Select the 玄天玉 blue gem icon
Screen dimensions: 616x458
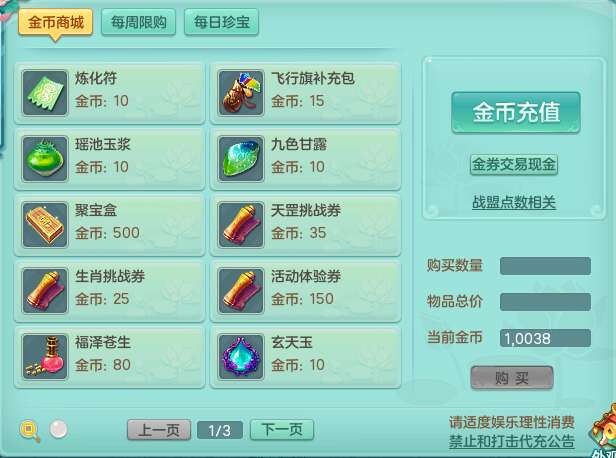[x=241, y=357]
